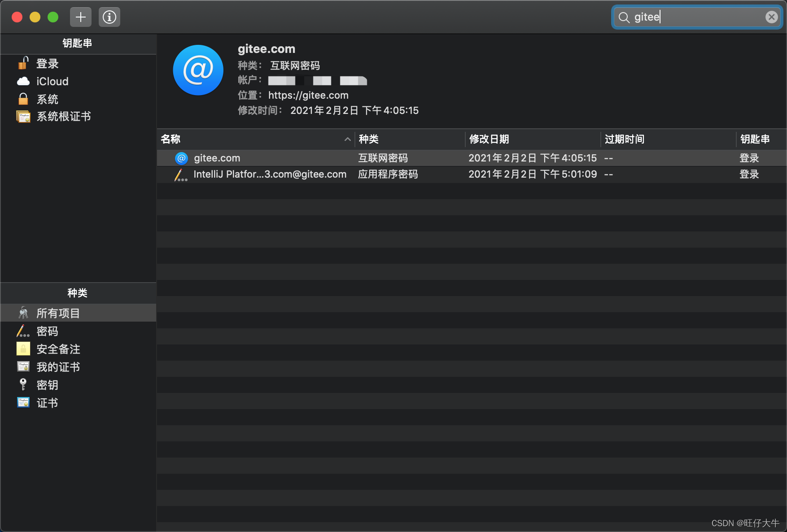Toggle sort arrow in 名称 column
The width and height of the screenshot is (787, 532).
[347, 139]
